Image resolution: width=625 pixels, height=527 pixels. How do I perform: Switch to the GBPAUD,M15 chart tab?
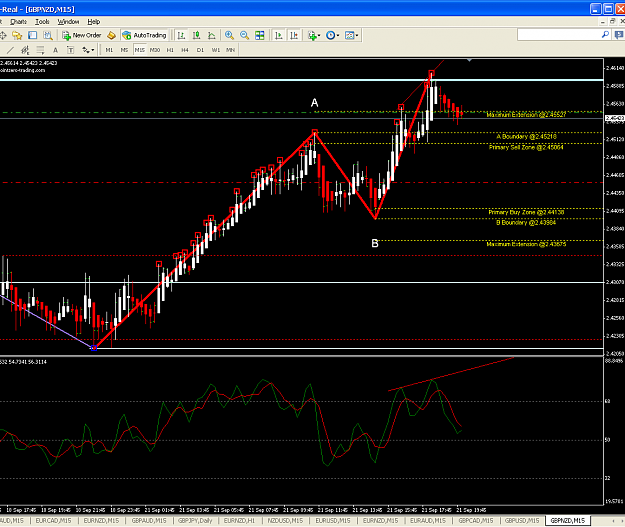149,521
